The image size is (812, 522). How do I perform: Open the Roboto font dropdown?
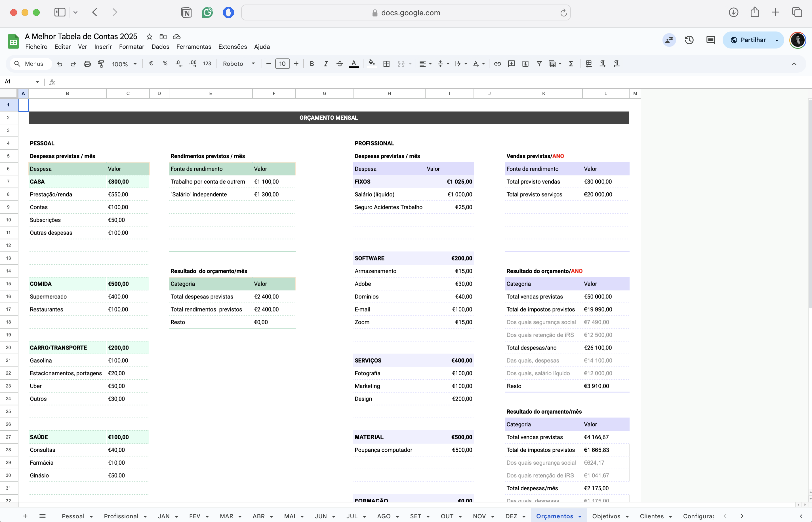click(x=239, y=64)
